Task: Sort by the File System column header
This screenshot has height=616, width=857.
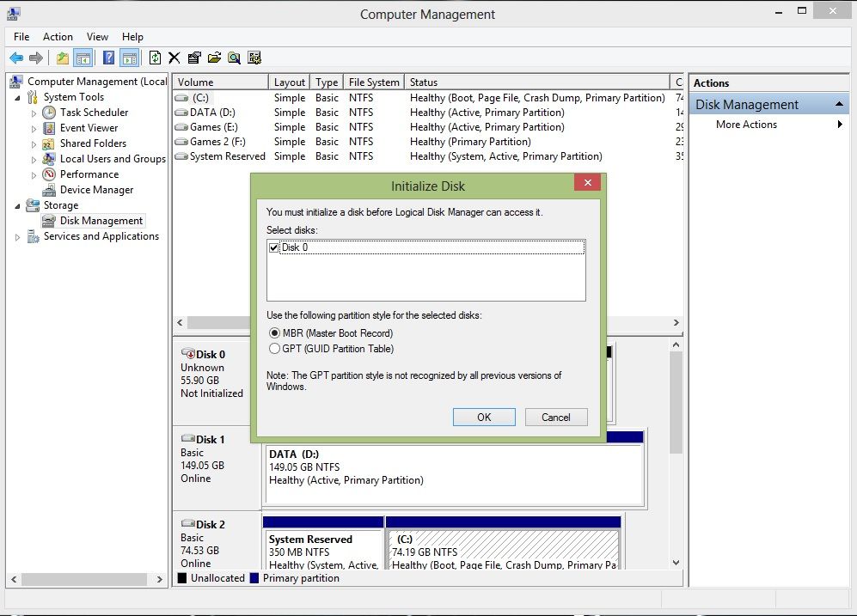Action: [x=374, y=82]
